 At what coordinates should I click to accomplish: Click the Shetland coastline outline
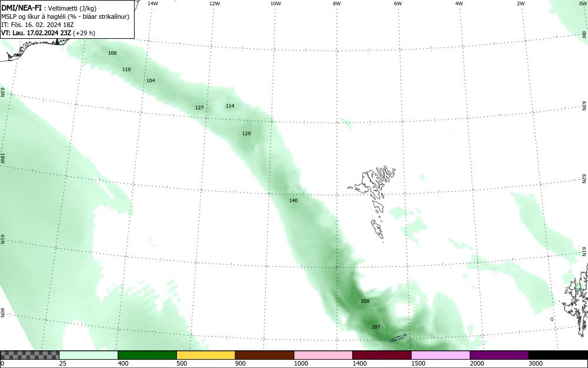click(x=577, y=300)
